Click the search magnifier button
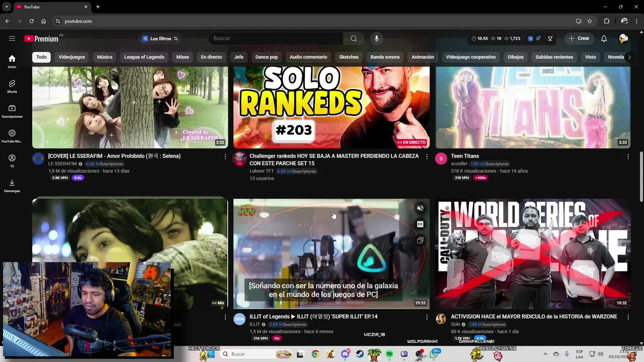644x362 pixels. pyautogui.click(x=354, y=39)
